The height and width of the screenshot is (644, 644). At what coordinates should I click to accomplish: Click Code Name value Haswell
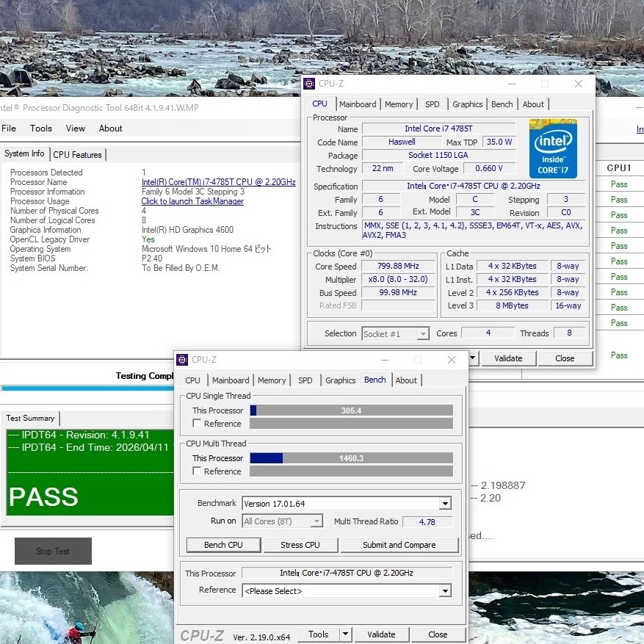coord(402,142)
